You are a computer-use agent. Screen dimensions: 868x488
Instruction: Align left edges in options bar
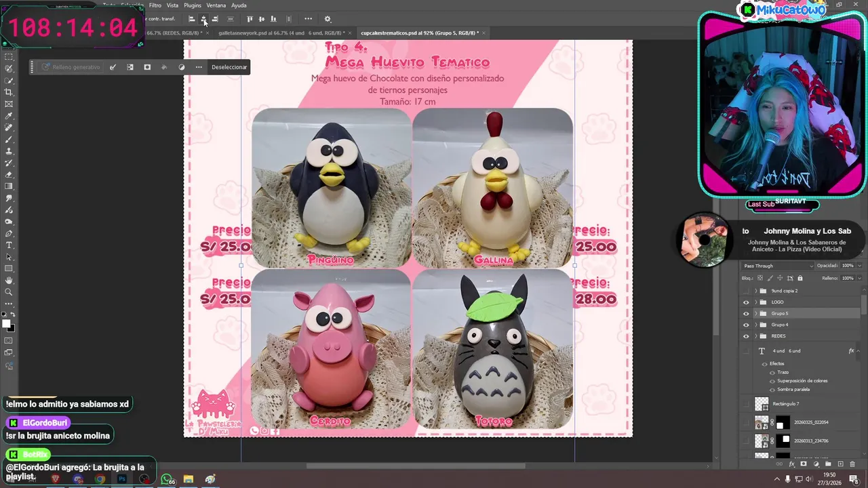pyautogui.click(x=191, y=19)
